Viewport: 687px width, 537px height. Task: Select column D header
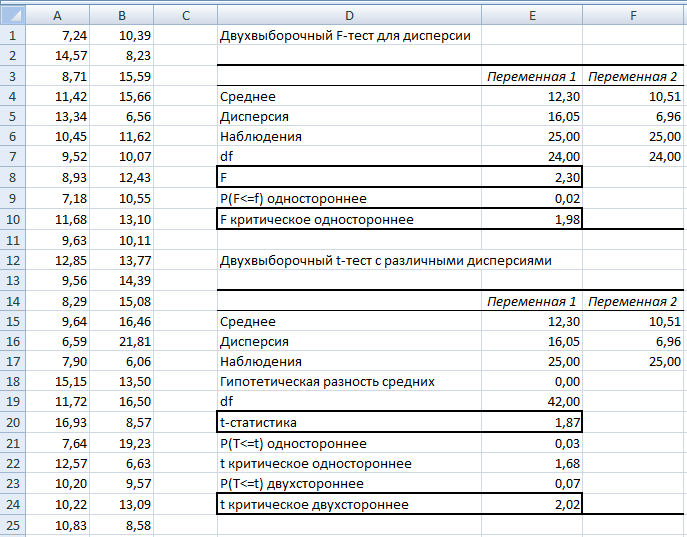[349, 16]
